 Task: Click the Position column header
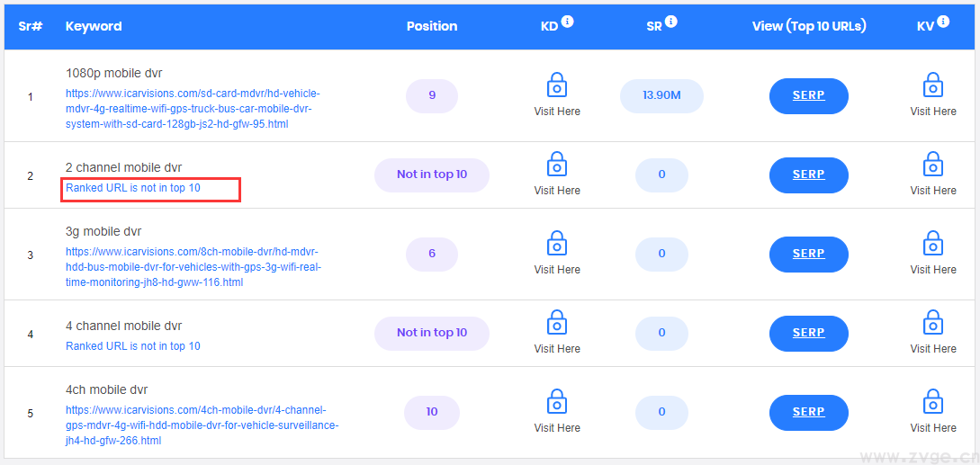coord(432,26)
